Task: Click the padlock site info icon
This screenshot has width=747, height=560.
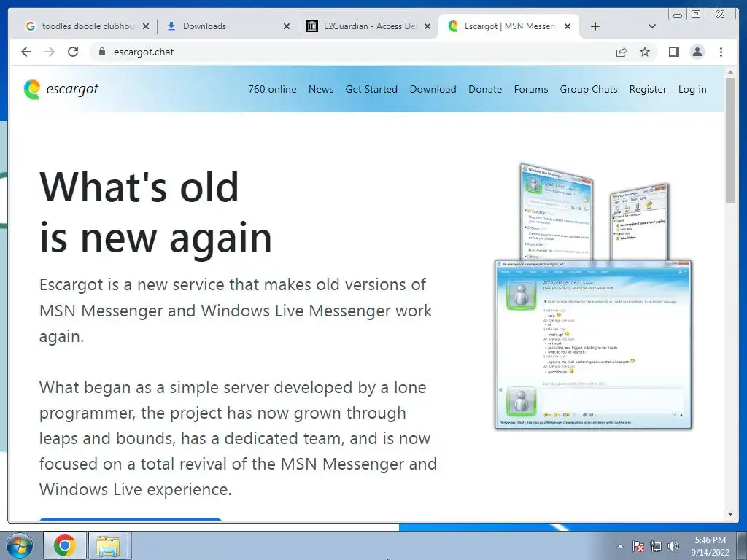Action: [101, 52]
